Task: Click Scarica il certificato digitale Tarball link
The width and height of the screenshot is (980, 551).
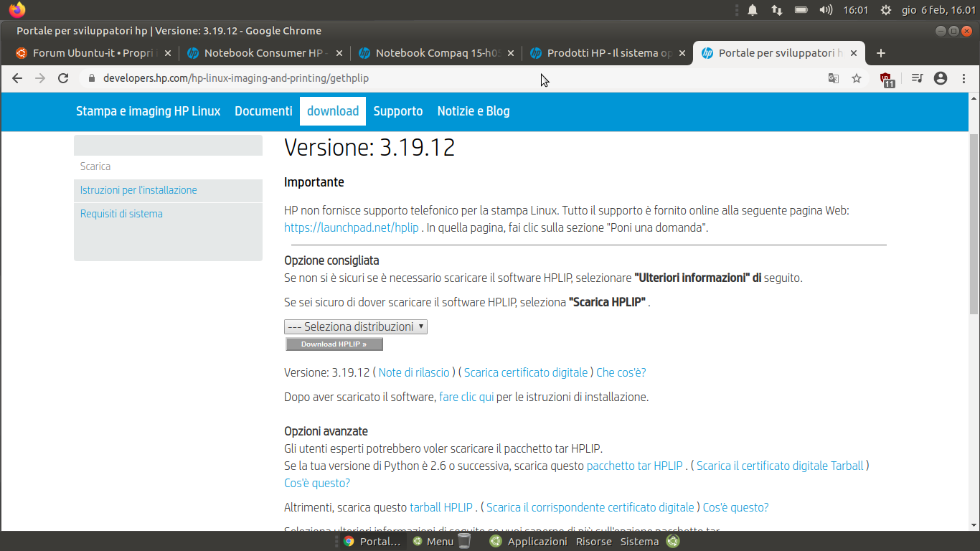Action: click(x=780, y=466)
